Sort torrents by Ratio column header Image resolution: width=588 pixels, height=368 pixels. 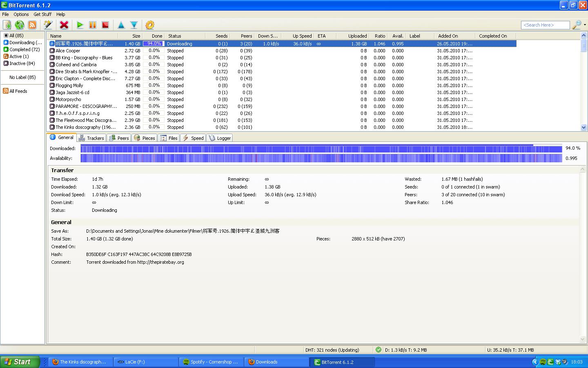click(x=379, y=36)
